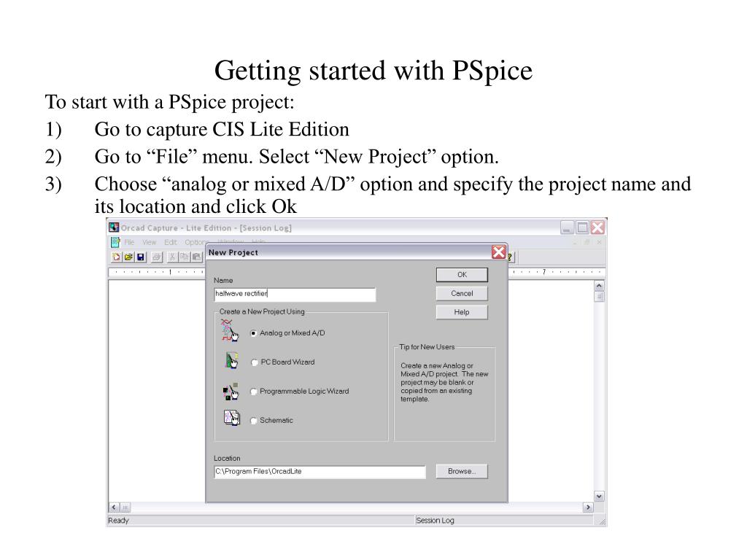Click the PC Board Wizard icon
The image size is (747, 560).
(231, 360)
